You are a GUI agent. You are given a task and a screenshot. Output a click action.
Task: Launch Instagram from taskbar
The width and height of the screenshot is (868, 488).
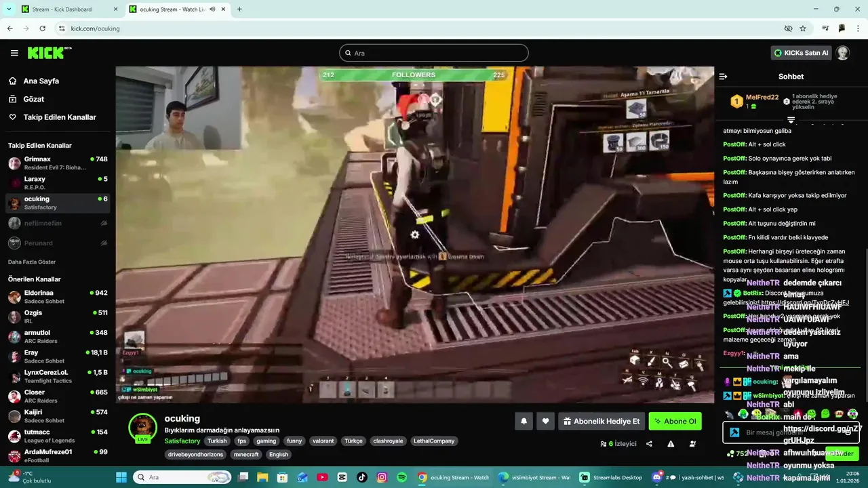tap(382, 477)
